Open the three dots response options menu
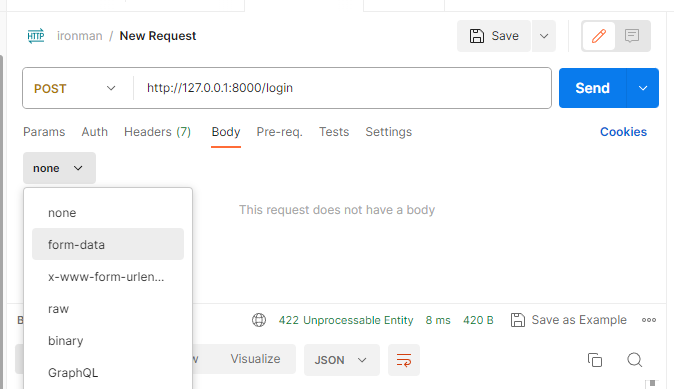This screenshot has height=389, width=674. point(649,320)
